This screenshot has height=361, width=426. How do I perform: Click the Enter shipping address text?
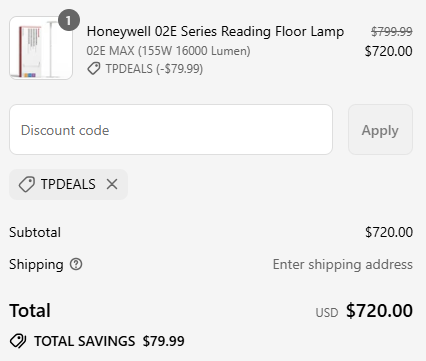coord(343,264)
